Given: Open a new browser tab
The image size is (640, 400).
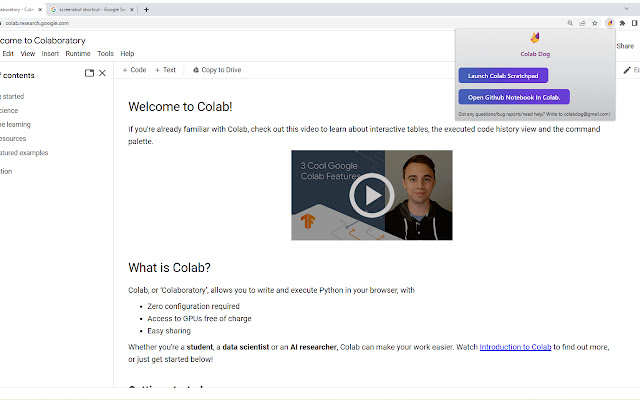Looking at the screenshot, I should point(146,9).
